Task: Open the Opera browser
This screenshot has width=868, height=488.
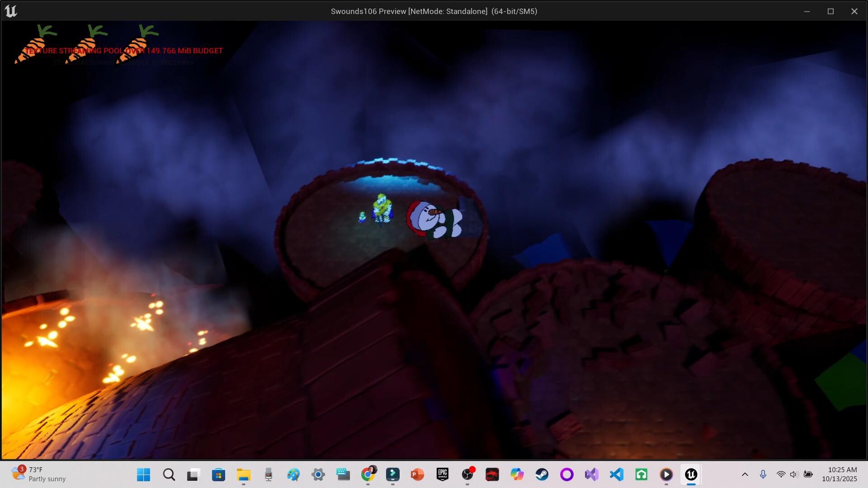Action: (x=567, y=475)
